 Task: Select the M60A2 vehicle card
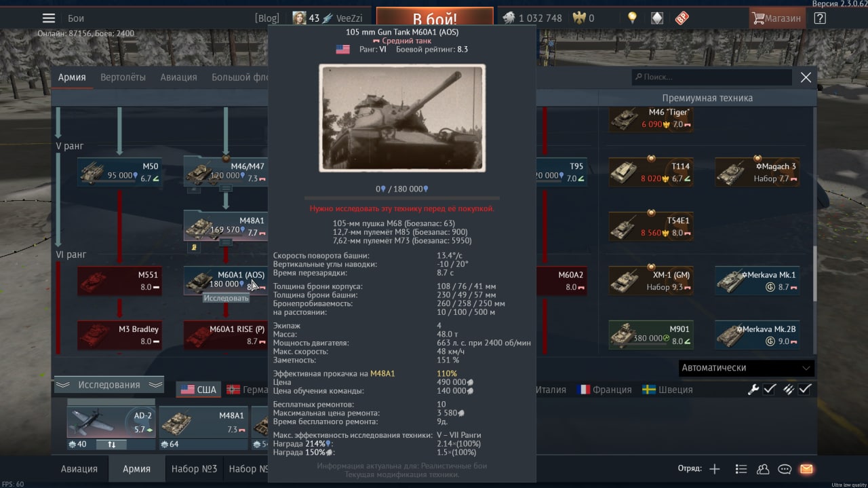[561, 280]
